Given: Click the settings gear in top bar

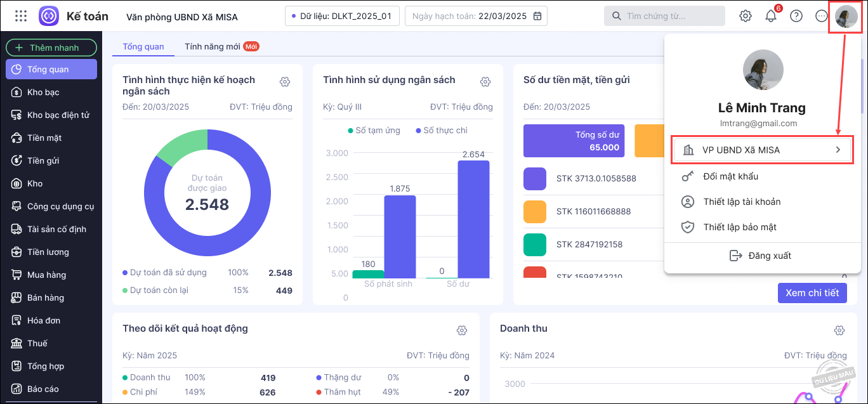Looking at the screenshot, I should point(746,16).
